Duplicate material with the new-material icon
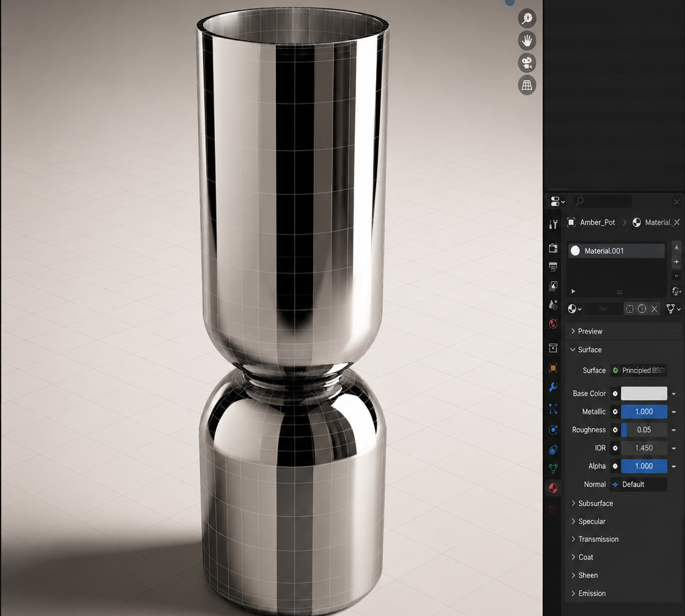 pos(642,309)
